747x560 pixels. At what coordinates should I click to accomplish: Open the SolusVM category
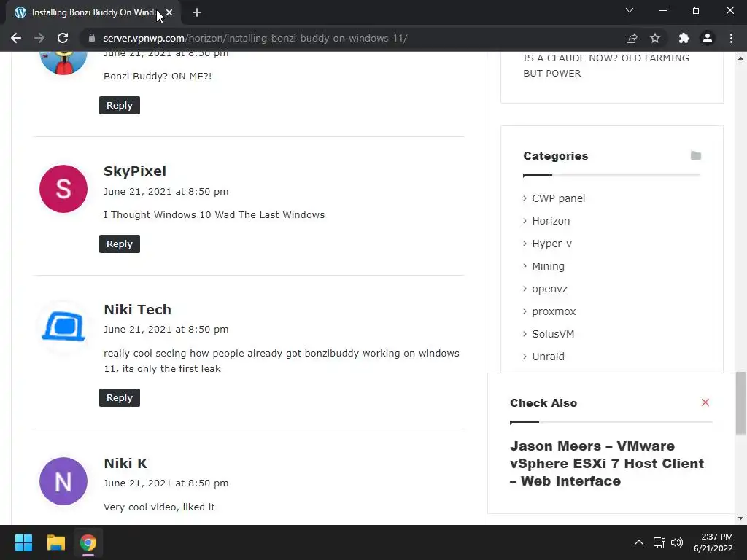point(553,334)
